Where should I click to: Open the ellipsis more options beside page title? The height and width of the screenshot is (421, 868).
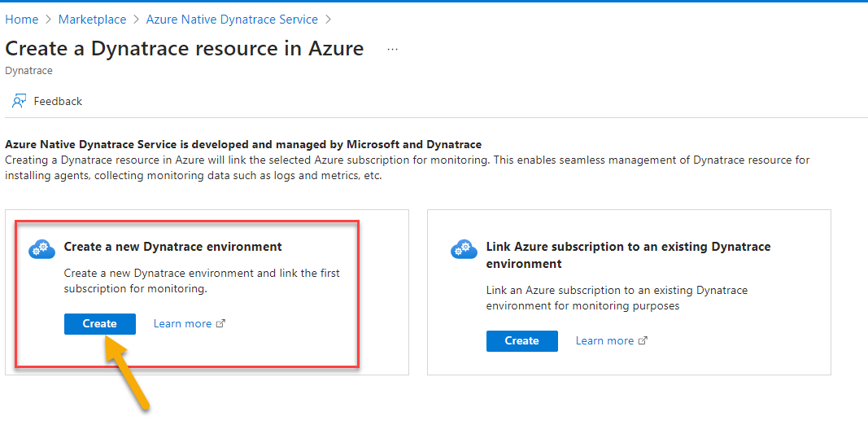[x=393, y=49]
